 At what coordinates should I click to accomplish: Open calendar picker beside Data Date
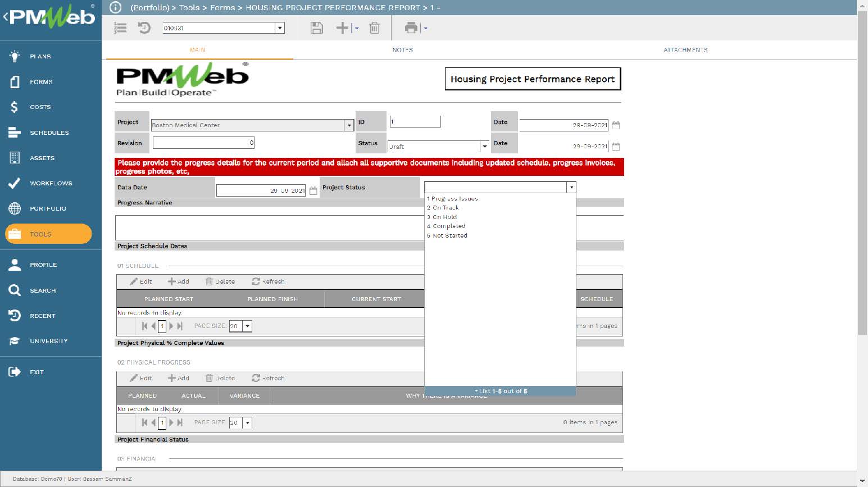click(313, 191)
